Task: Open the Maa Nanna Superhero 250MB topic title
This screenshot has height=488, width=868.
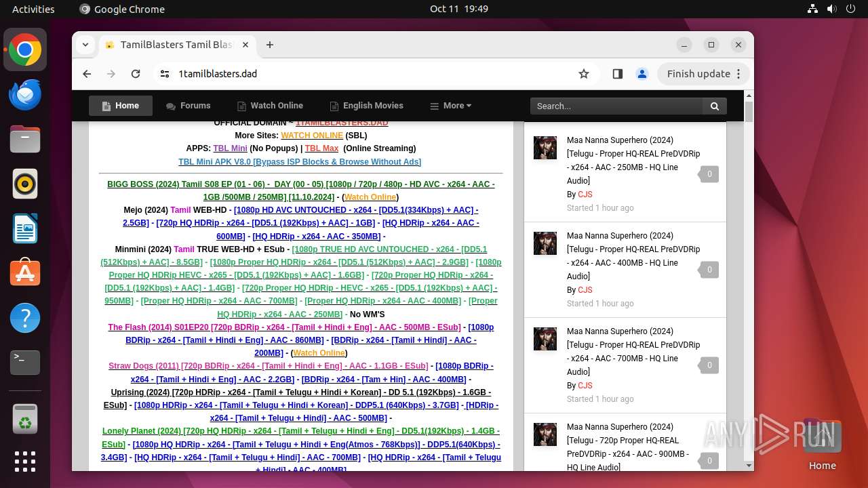Action: [633, 161]
